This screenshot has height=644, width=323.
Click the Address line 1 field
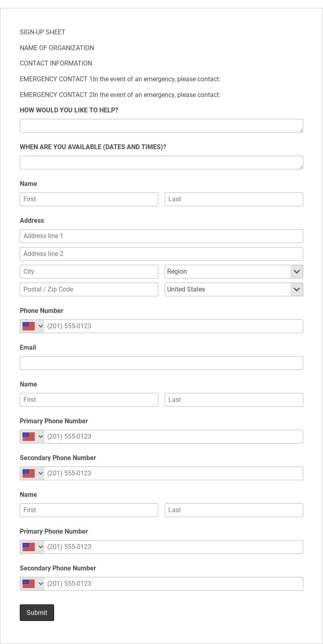pyautogui.click(x=161, y=236)
